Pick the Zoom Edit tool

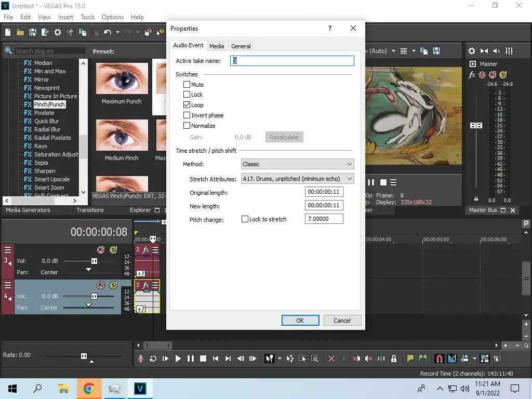[x=314, y=358]
